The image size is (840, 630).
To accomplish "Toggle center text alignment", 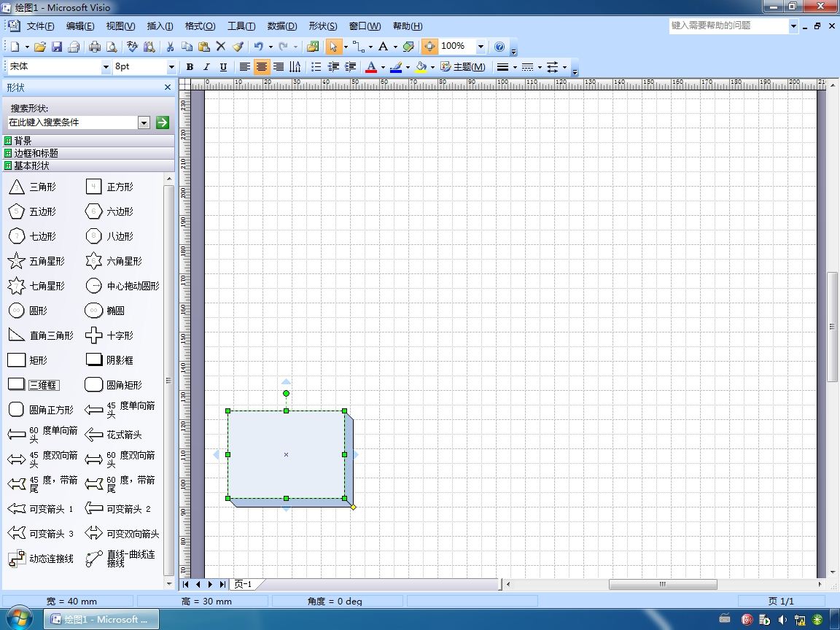I will coord(262,67).
